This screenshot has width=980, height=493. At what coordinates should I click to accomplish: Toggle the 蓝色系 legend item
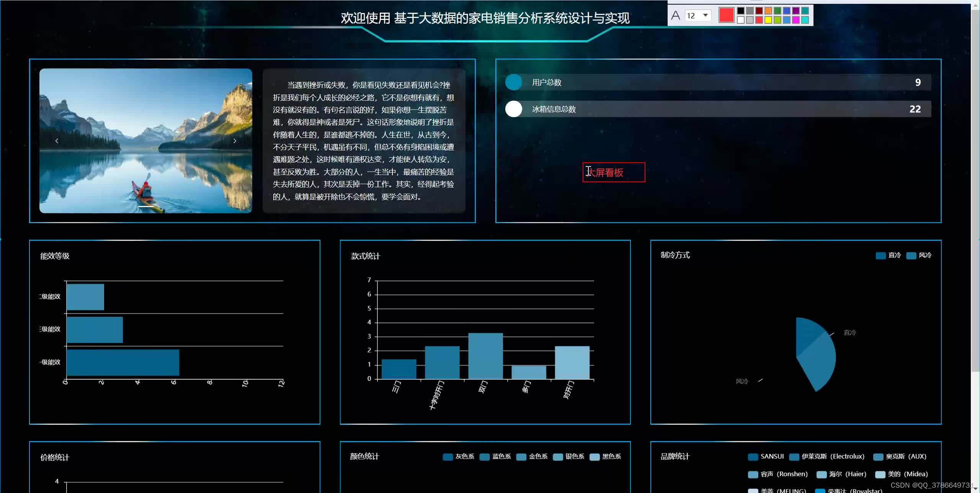coord(495,457)
